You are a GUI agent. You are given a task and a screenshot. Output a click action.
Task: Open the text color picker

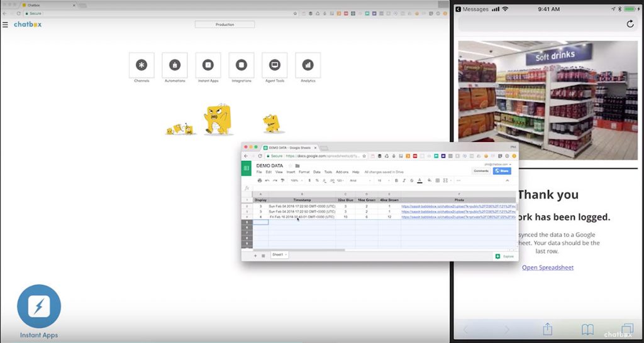pyautogui.click(x=419, y=180)
